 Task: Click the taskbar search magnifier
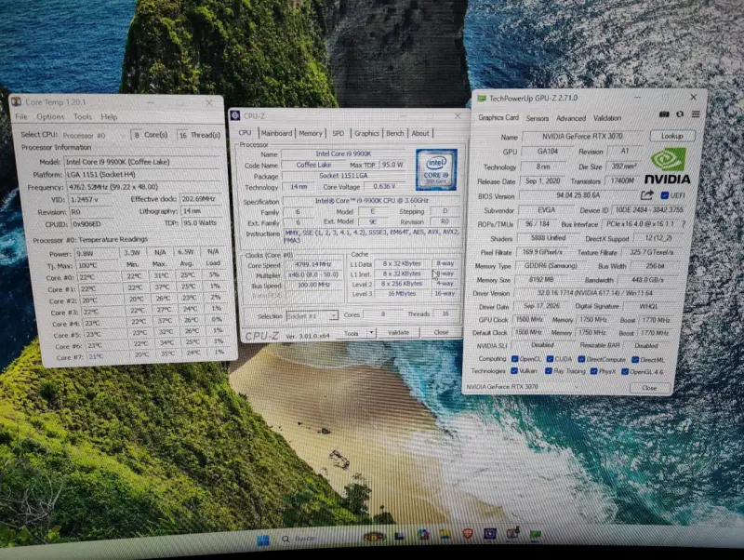286,539
